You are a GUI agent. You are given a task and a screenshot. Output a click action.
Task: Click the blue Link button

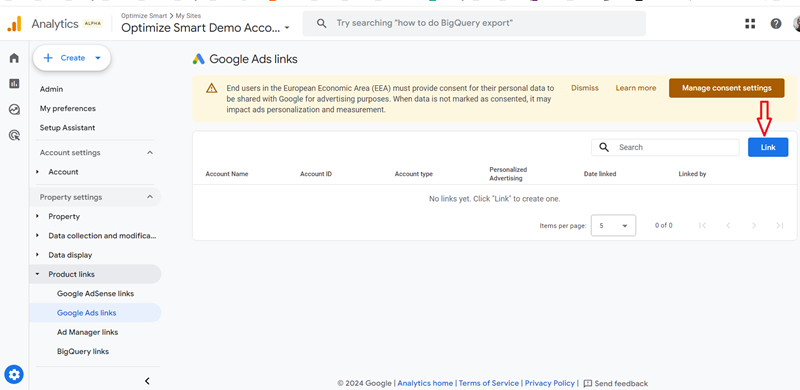tap(768, 147)
